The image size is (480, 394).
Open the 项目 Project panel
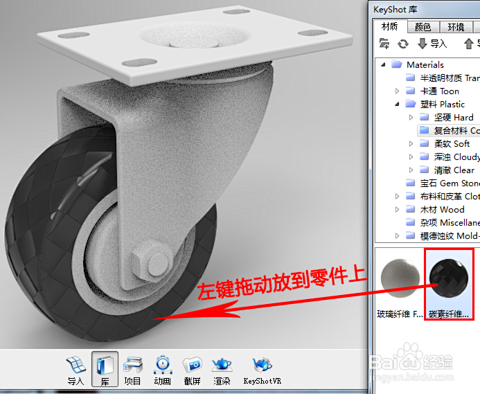click(x=133, y=370)
